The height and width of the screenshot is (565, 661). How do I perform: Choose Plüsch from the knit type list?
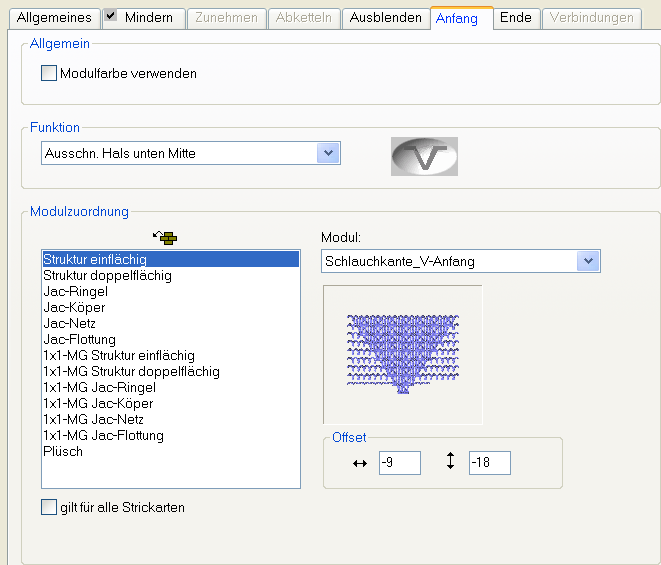coord(63,451)
